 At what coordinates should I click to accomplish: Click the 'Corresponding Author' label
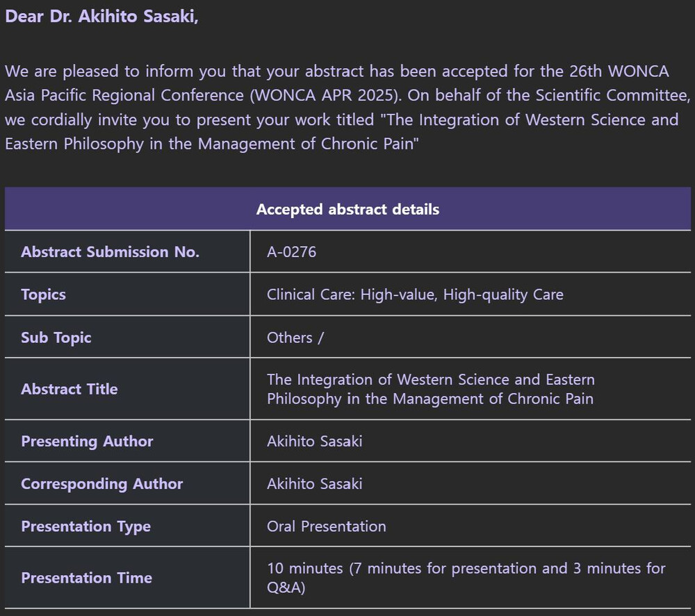102,483
